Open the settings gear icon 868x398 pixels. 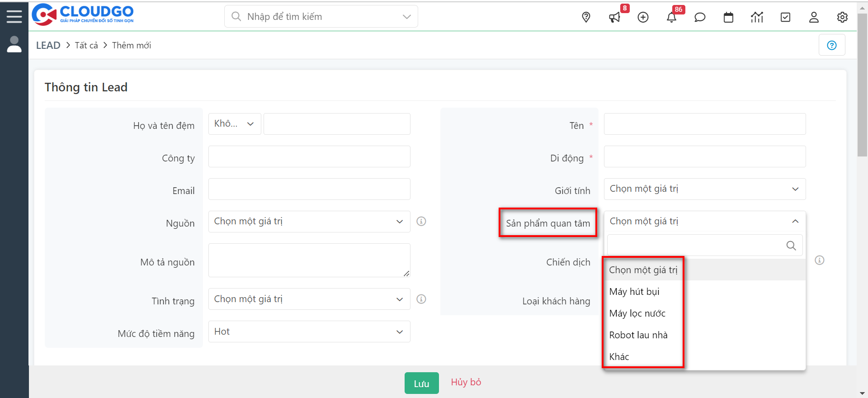(x=842, y=17)
